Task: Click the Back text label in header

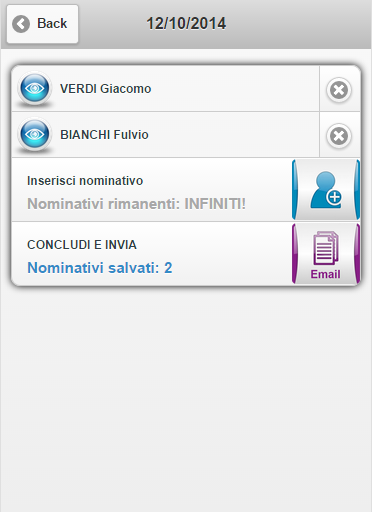Action: click(x=52, y=23)
